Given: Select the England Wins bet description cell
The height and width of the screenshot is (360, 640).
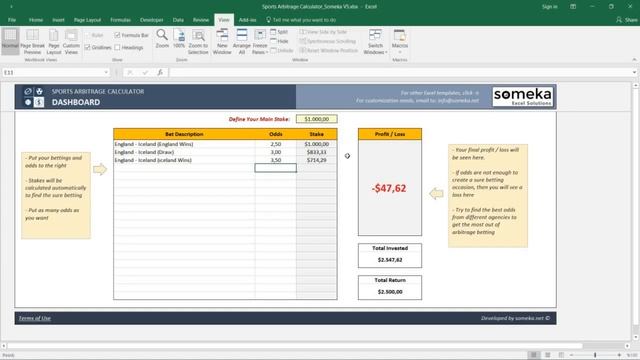Looking at the screenshot, I should coord(184,144).
